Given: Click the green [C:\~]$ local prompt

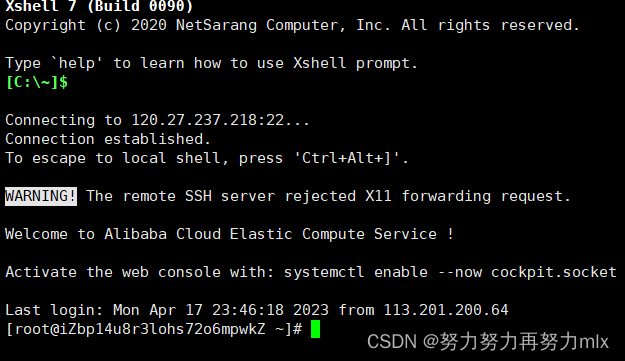Looking at the screenshot, I should click(37, 82).
